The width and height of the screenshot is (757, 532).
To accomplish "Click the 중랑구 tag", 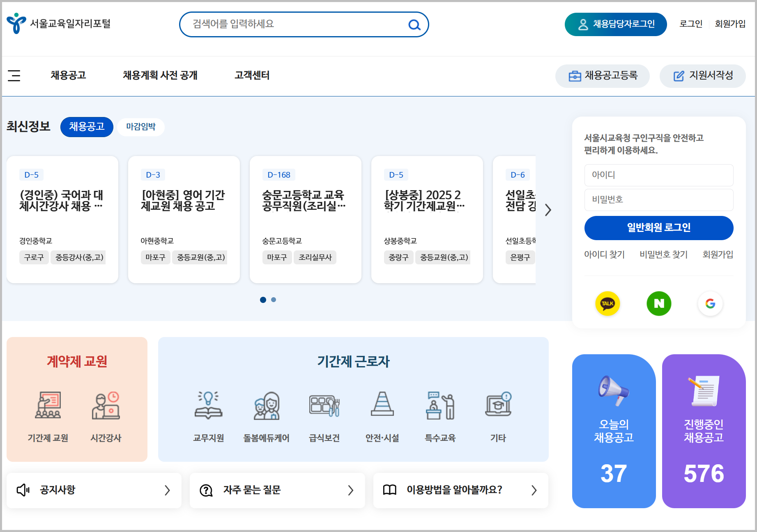I will click(398, 257).
